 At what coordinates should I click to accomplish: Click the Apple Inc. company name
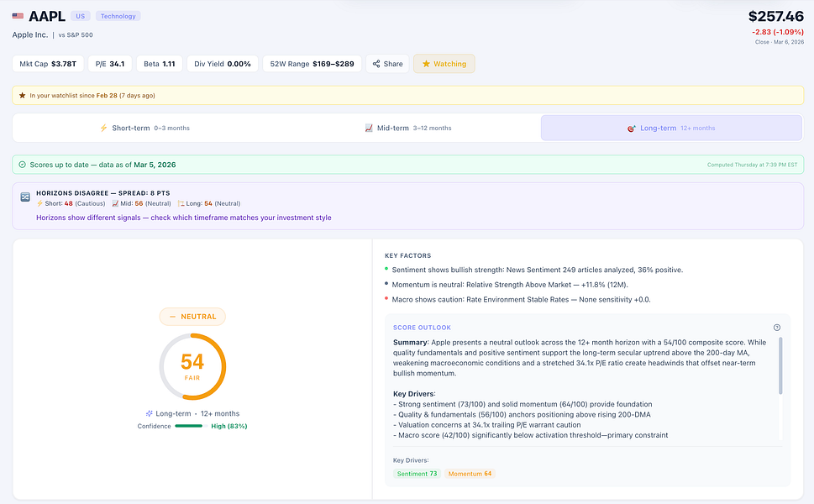(30, 34)
